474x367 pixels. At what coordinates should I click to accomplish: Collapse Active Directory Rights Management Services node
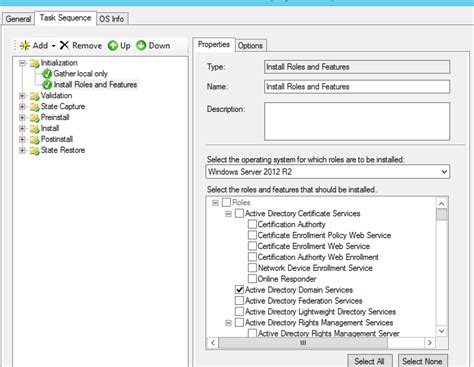(228, 323)
